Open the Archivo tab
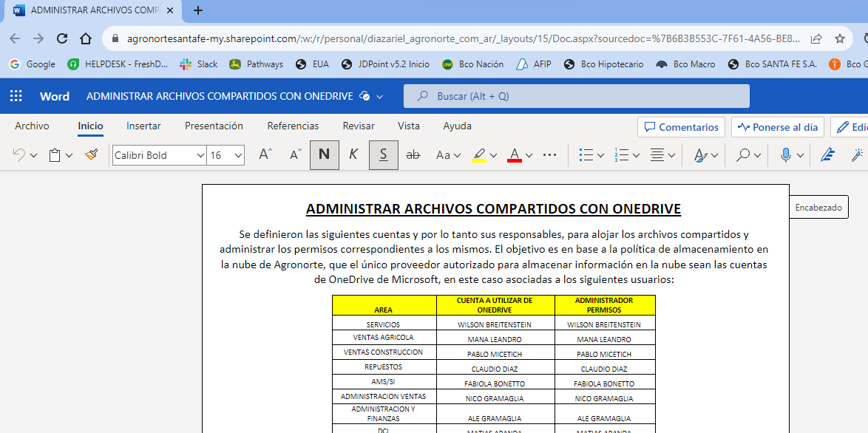 pyautogui.click(x=32, y=126)
